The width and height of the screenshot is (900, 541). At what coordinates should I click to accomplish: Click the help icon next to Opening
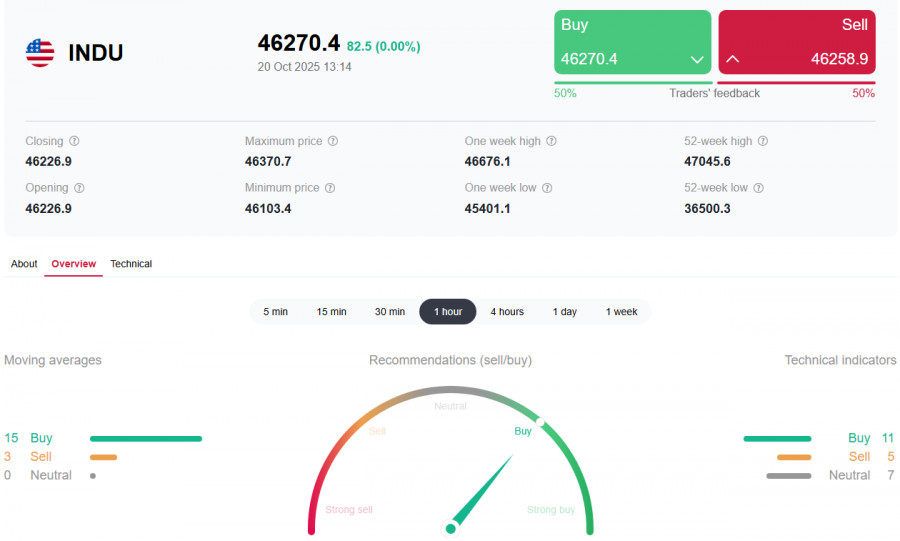[79, 188]
